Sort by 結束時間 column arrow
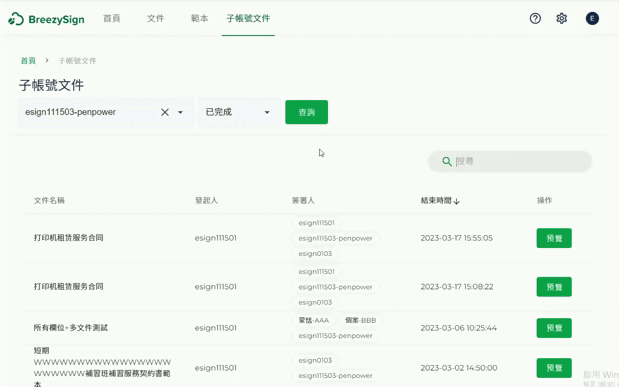Screen dimensions: 619x387 point(457,201)
